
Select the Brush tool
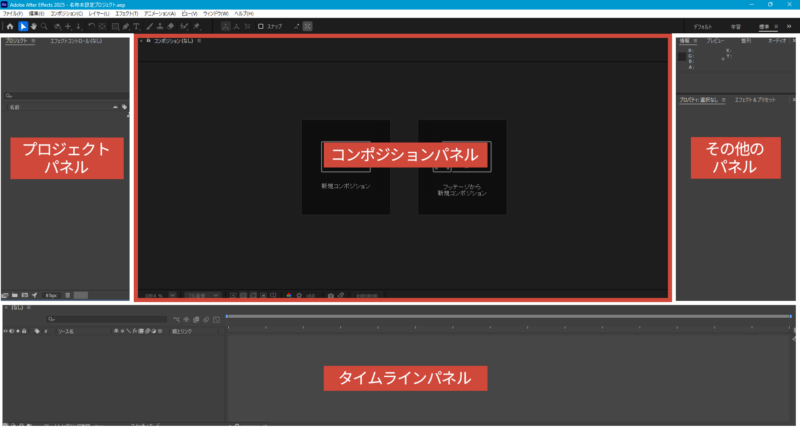pyautogui.click(x=149, y=26)
